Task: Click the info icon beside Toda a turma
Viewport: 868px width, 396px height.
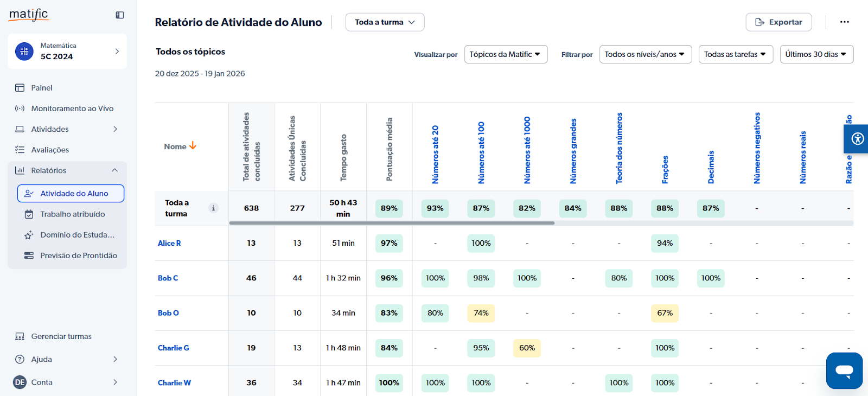Action: (214, 208)
